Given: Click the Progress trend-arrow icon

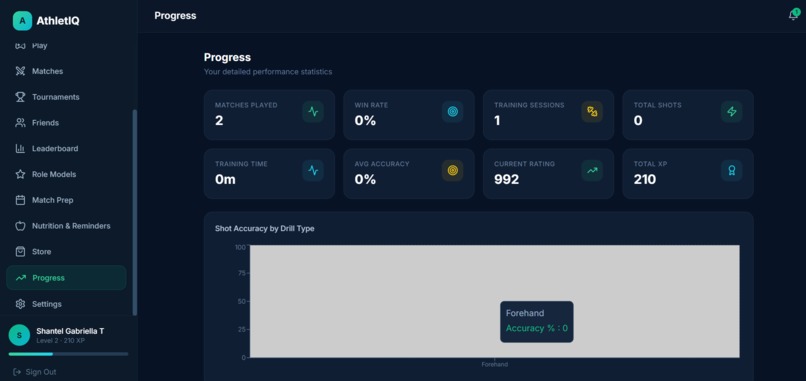Looking at the screenshot, I should pyautogui.click(x=21, y=278).
